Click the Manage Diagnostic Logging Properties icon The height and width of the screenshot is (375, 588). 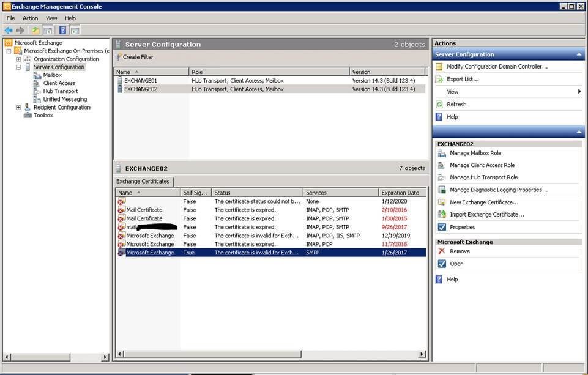click(442, 190)
